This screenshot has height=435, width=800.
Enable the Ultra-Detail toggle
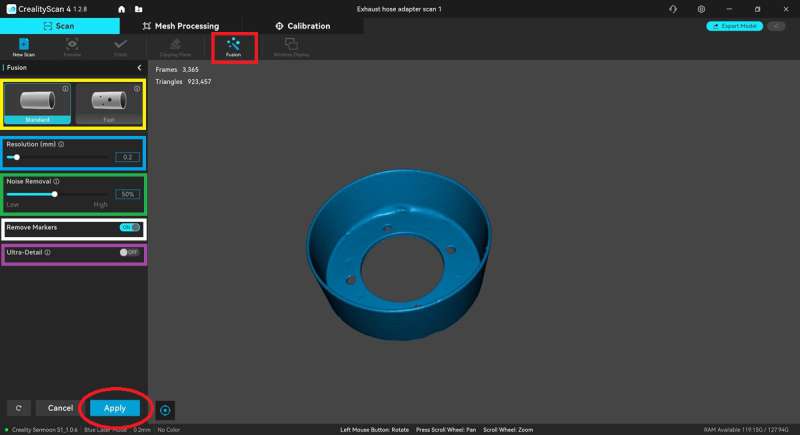pyautogui.click(x=129, y=252)
